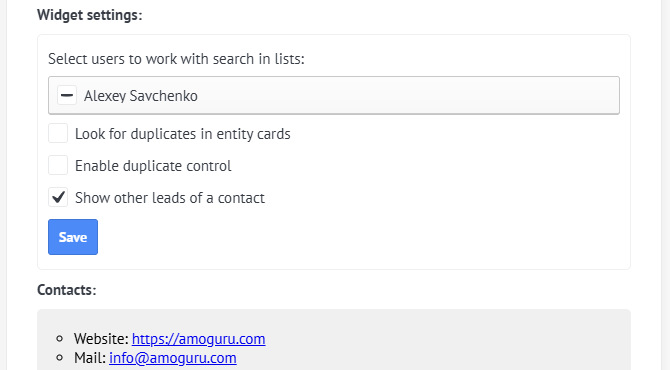Enable the duplicate control checkbox
The image size is (670, 370).
click(58, 165)
